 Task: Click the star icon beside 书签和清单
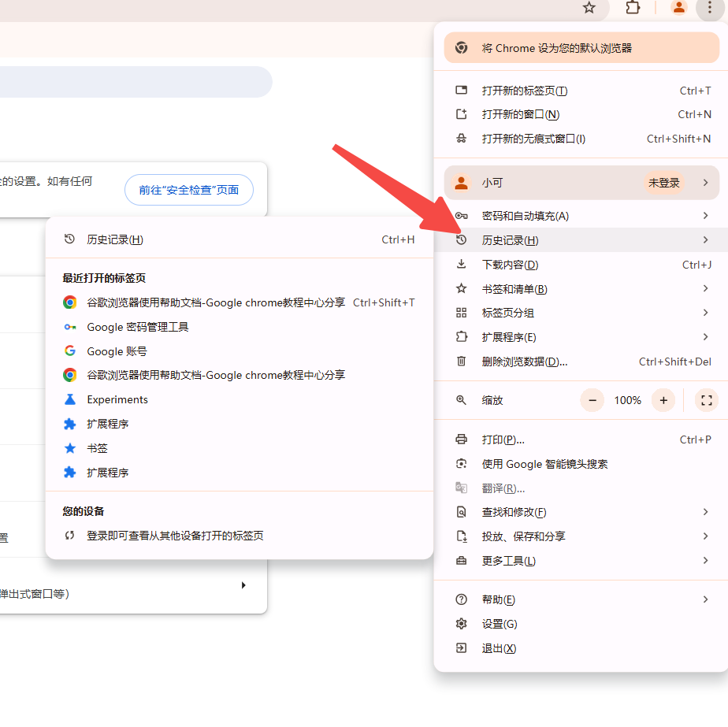(x=461, y=289)
